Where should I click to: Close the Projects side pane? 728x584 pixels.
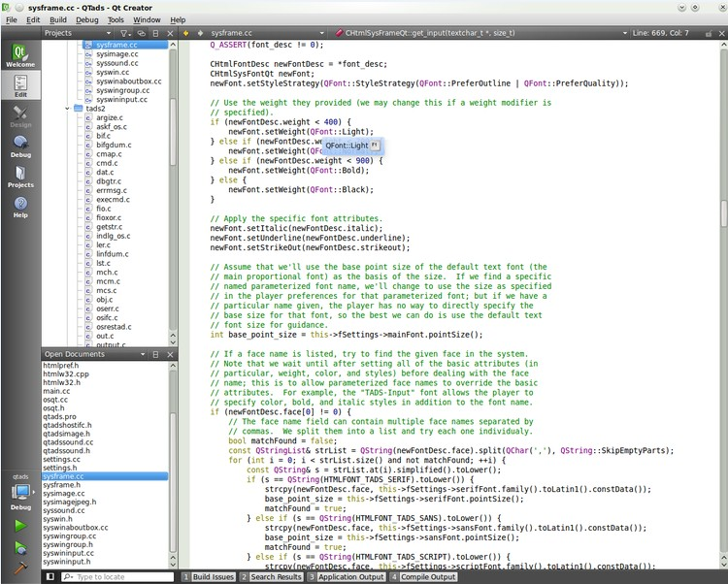(170, 33)
